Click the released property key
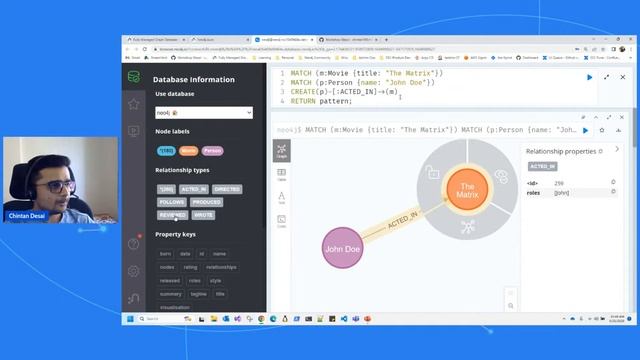Image resolution: width=640 pixels, height=360 pixels. tap(170, 281)
